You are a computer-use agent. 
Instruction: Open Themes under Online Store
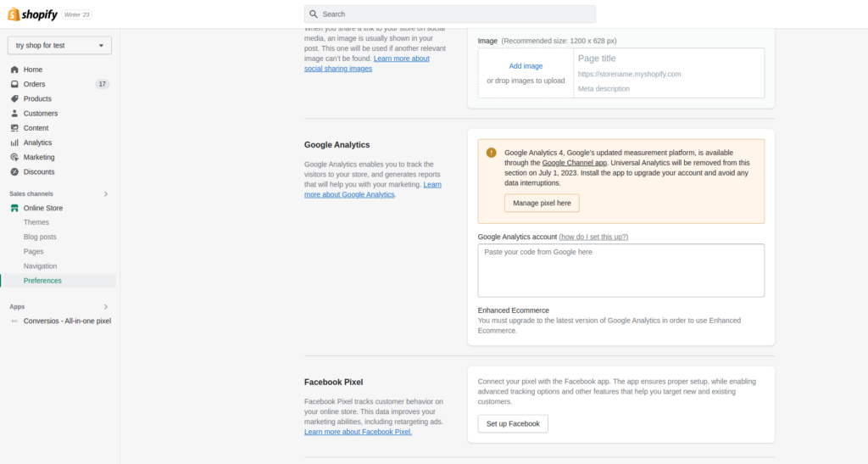click(36, 222)
